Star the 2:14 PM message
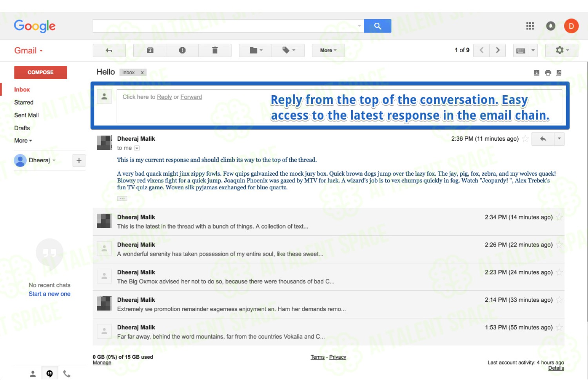 [559, 300]
